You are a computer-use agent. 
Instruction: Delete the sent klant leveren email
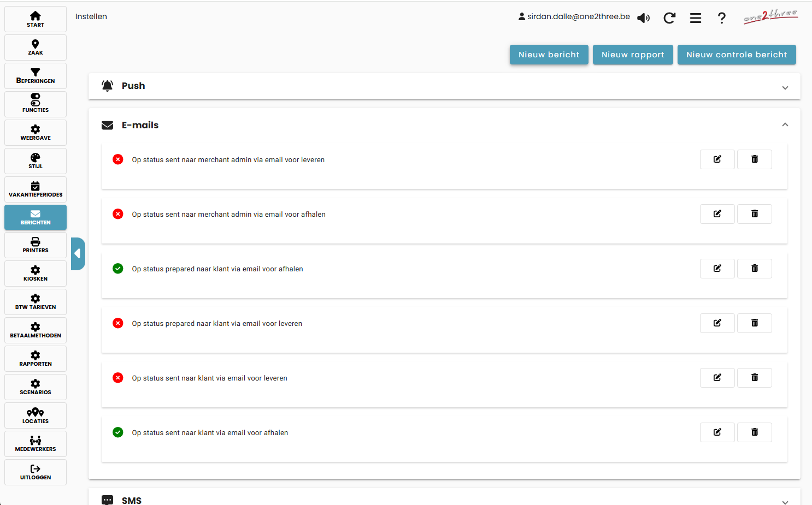pyautogui.click(x=754, y=378)
